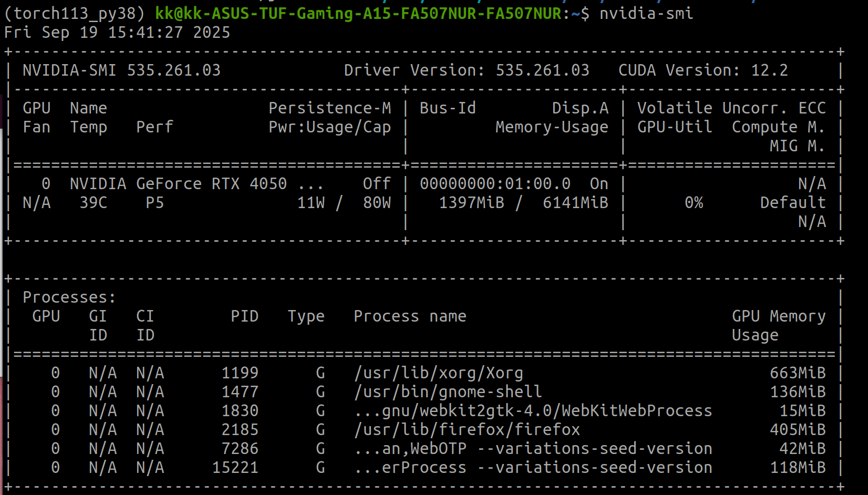This screenshot has width=868, height=495.
Task: Click the GPU name "NVIDIA GeForce RTX 4050"
Action: [x=178, y=184]
